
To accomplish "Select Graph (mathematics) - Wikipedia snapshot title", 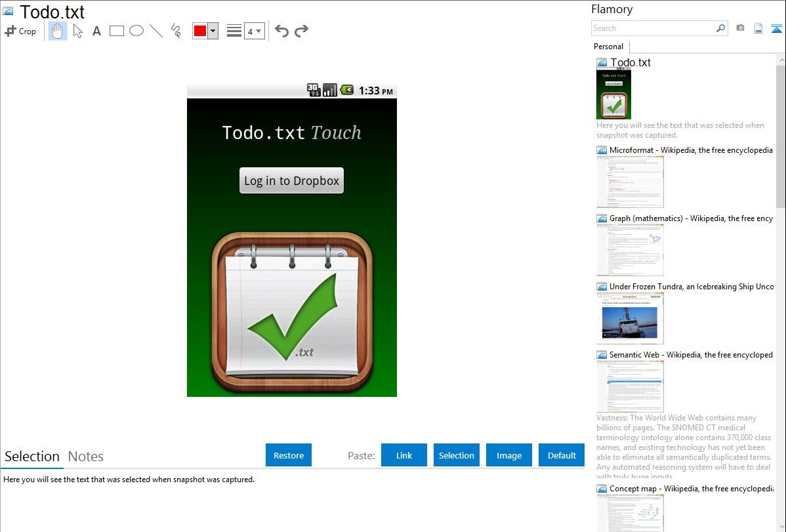I will [691, 218].
